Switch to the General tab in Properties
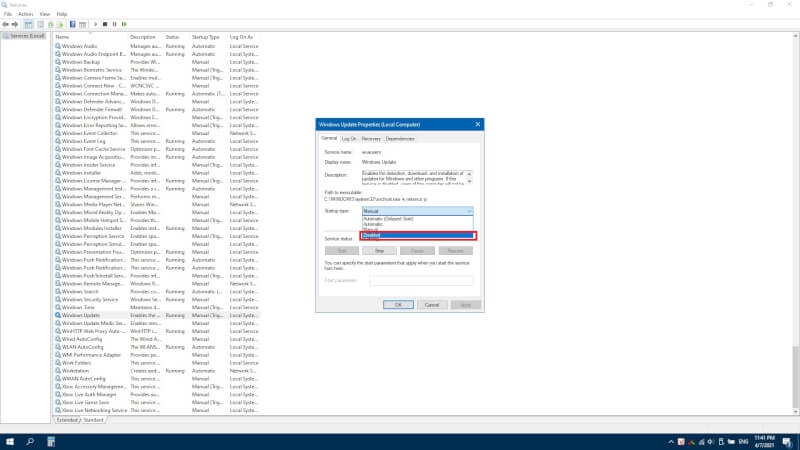 click(x=329, y=138)
